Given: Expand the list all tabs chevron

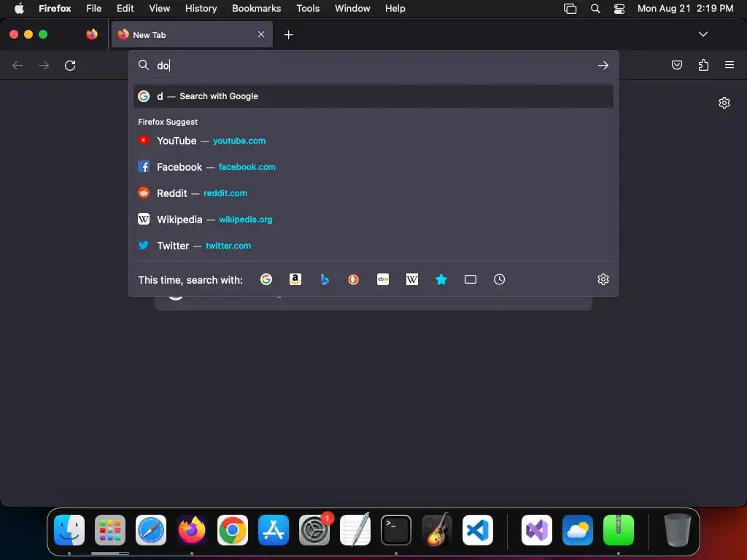Looking at the screenshot, I should [x=703, y=34].
